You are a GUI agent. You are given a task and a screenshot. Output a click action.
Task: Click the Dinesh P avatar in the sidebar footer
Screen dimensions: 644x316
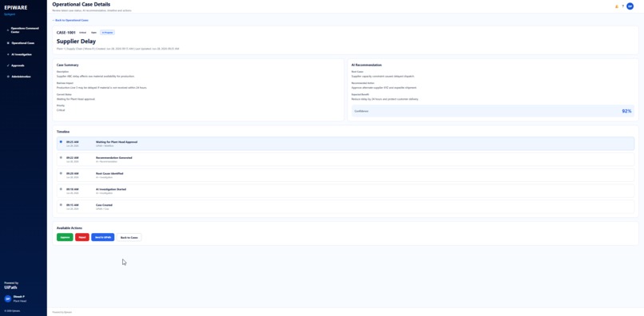pos(8,298)
